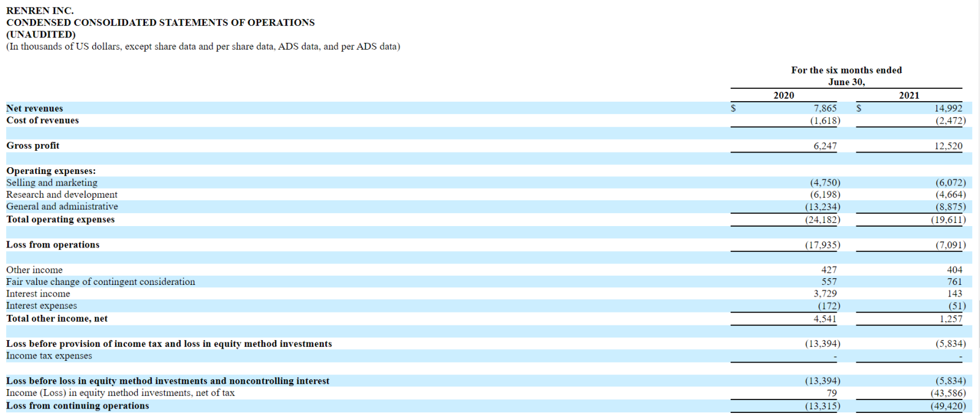Viewport: 980px width, 416px height.
Task: Click the 'Total other income, net' label
Action: click(57, 319)
